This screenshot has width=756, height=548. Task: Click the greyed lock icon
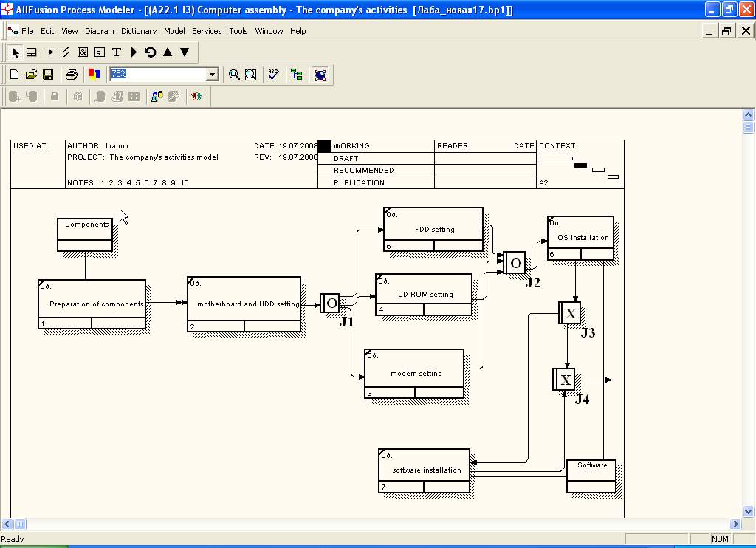[55, 97]
